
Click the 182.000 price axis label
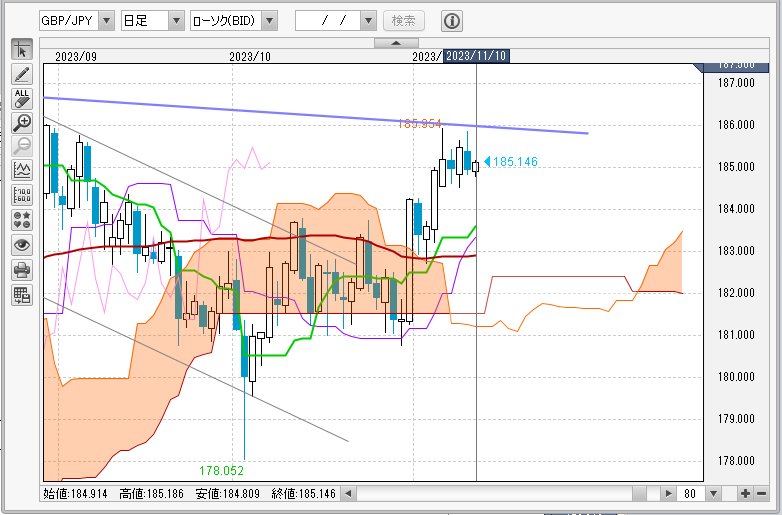(736, 293)
